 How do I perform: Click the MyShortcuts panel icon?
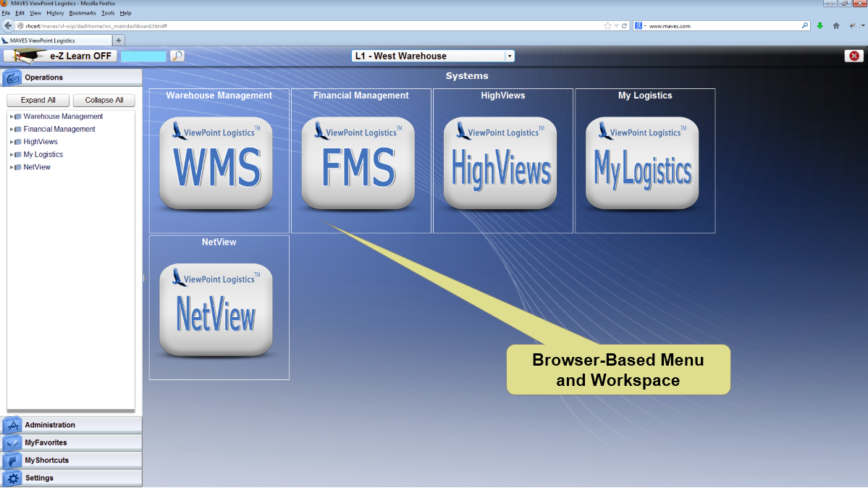coord(12,460)
